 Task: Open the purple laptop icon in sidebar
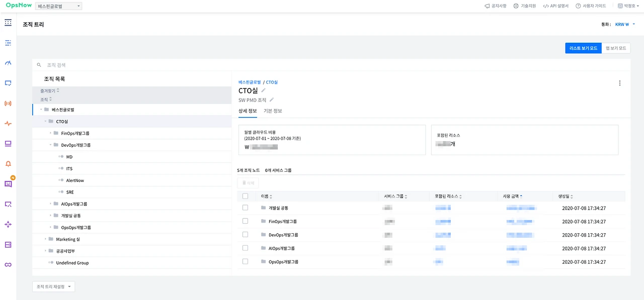click(8, 144)
